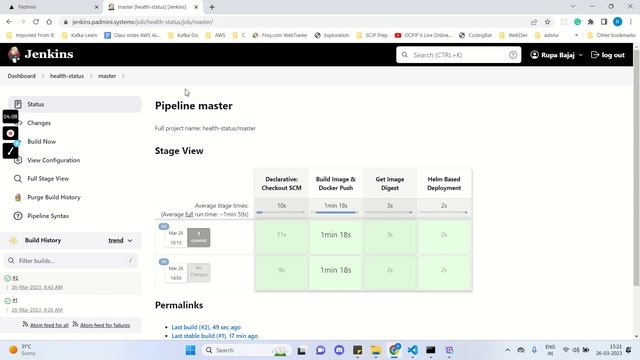Click build #2 success status icon

7,278
